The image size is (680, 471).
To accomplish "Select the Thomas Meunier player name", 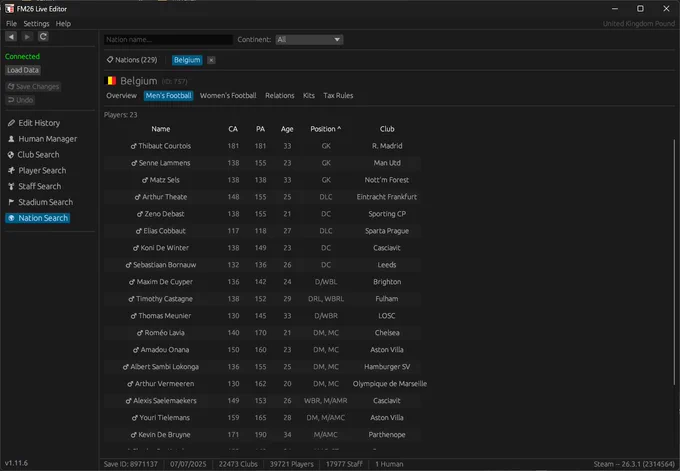I will (165, 316).
